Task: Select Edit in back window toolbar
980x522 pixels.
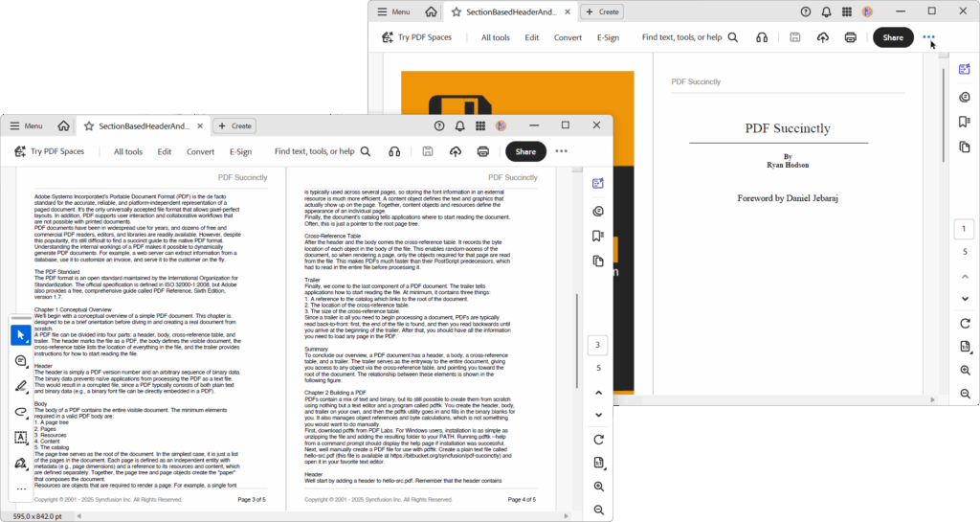Action: click(x=532, y=37)
